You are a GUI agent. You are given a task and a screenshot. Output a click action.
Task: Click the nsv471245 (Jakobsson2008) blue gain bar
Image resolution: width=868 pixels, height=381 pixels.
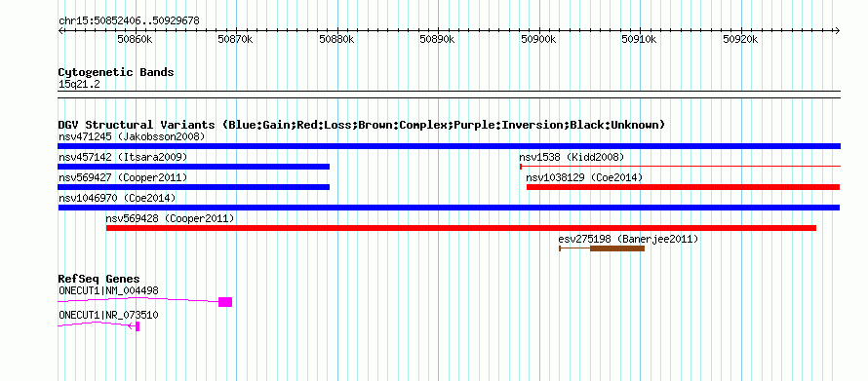449,146
